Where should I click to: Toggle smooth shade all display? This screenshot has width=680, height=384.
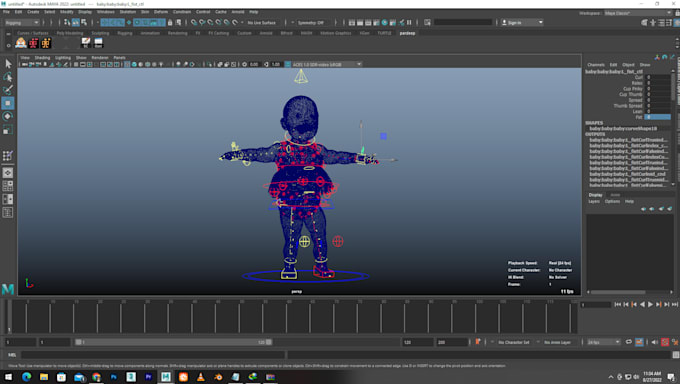(x=134, y=64)
